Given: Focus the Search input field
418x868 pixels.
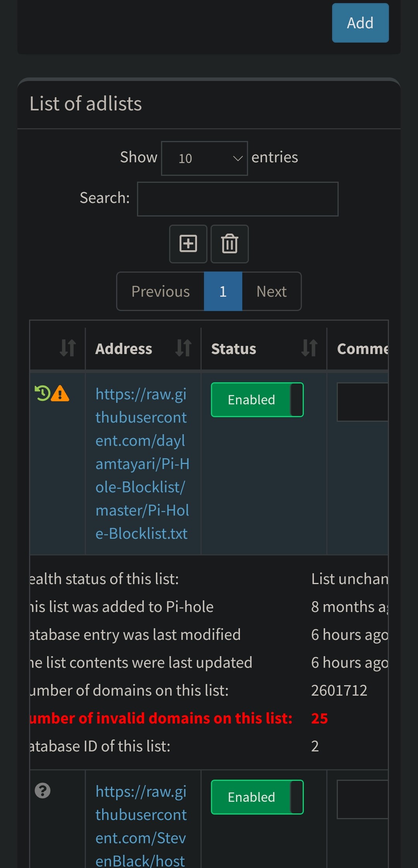Looking at the screenshot, I should [238, 199].
